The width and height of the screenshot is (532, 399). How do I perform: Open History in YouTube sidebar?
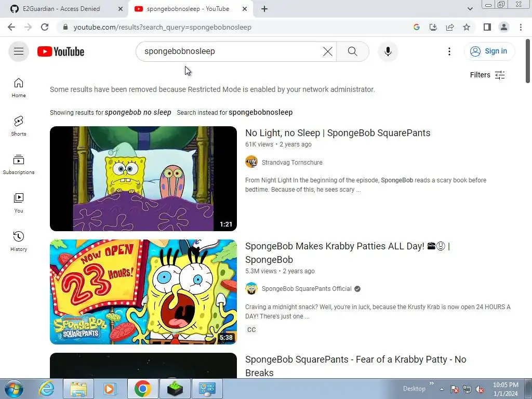click(19, 241)
